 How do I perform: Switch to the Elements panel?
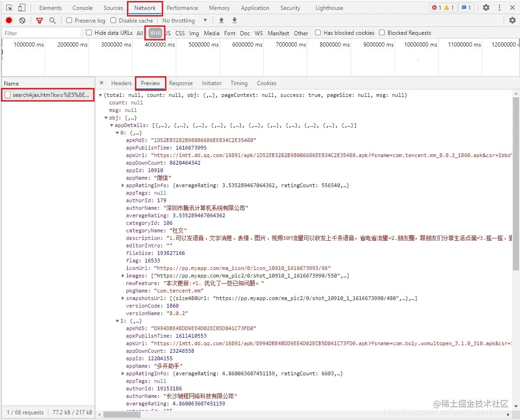coord(50,8)
